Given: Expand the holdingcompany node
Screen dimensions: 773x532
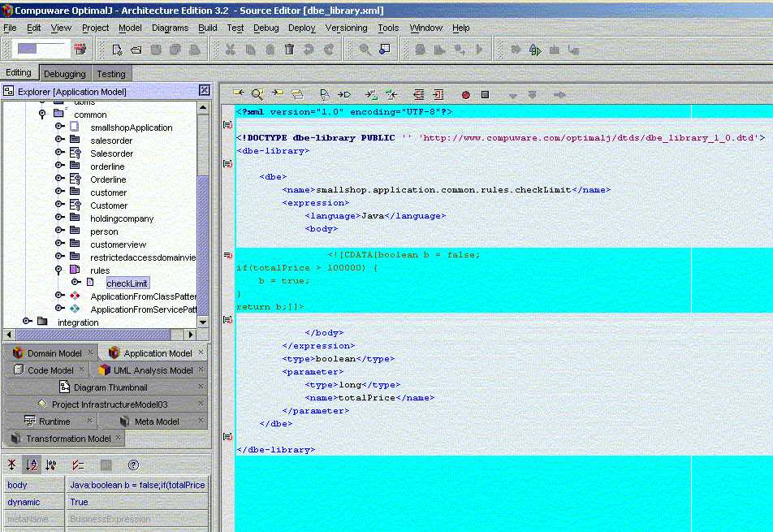Looking at the screenshot, I should [x=59, y=218].
